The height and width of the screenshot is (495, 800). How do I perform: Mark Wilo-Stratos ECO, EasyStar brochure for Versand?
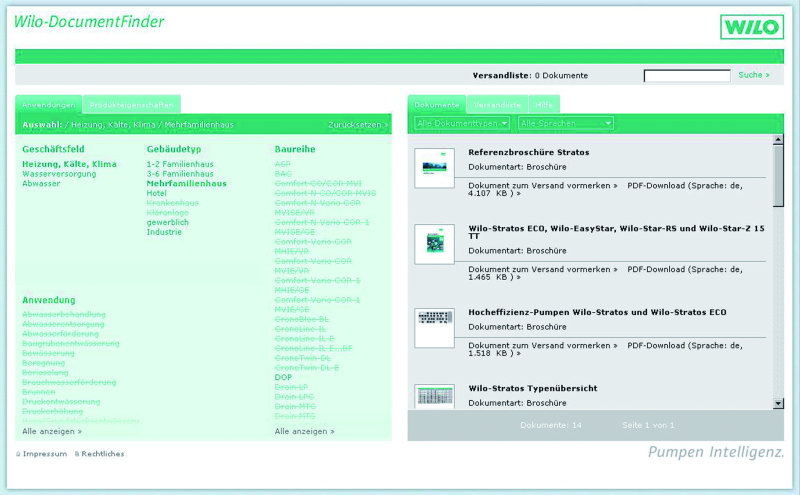tap(543, 269)
